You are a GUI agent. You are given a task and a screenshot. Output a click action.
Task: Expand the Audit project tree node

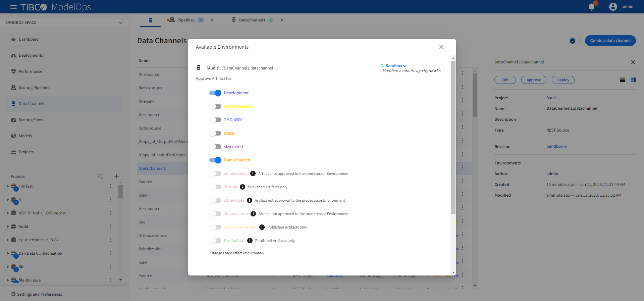[x=8, y=227]
